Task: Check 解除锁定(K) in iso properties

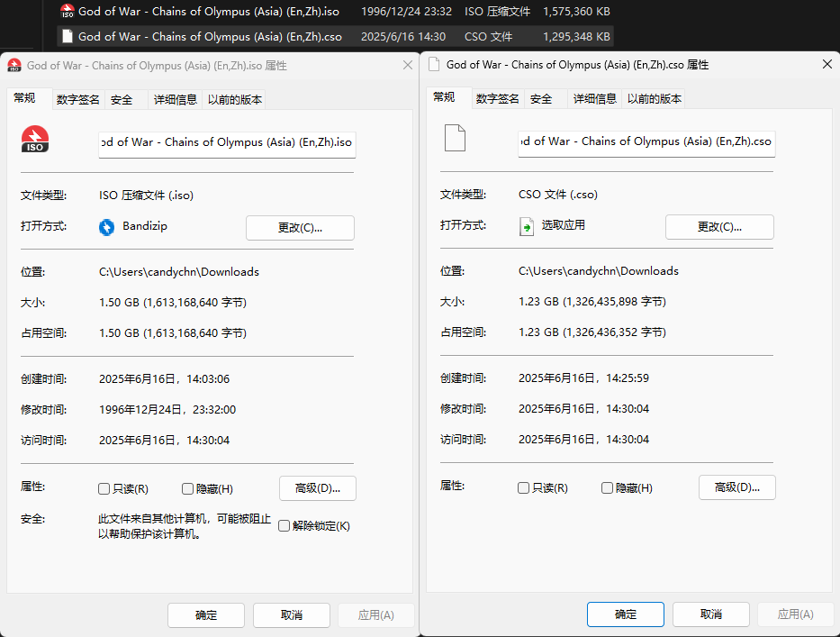Action: click(x=284, y=525)
